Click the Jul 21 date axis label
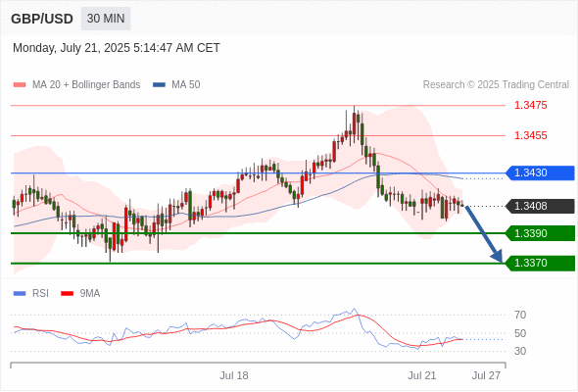This screenshot has height=392, width=578. coord(422,375)
